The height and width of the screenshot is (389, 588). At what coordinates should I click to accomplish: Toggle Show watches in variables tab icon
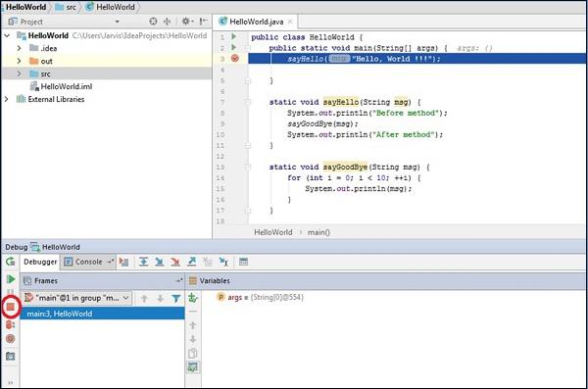tap(193, 367)
